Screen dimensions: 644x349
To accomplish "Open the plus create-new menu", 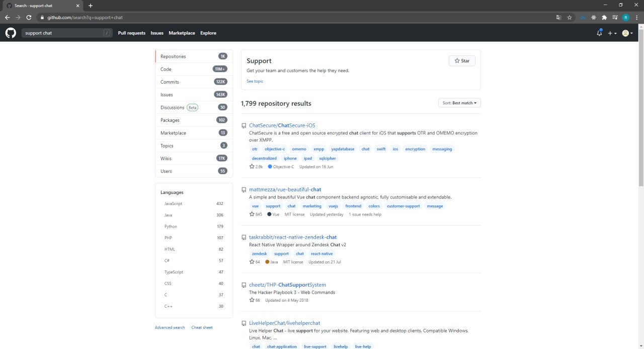I will (612, 33).
